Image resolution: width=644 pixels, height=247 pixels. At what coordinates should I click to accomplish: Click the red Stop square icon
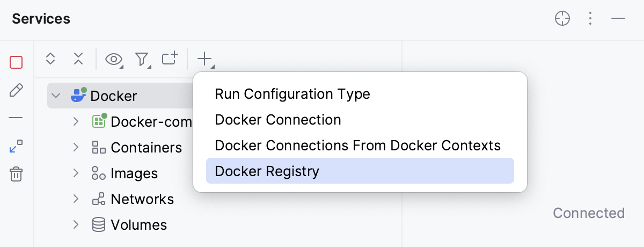(16, 62)
